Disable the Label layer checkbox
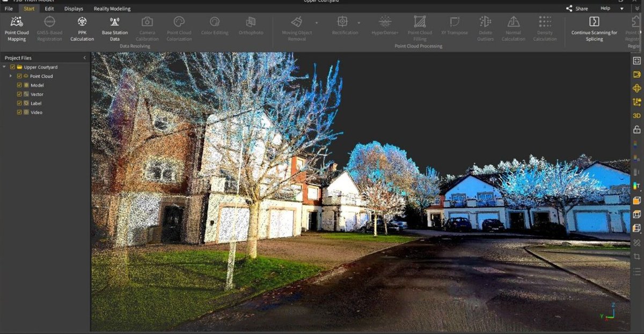644x334 pixels. (x=19, y=103)
